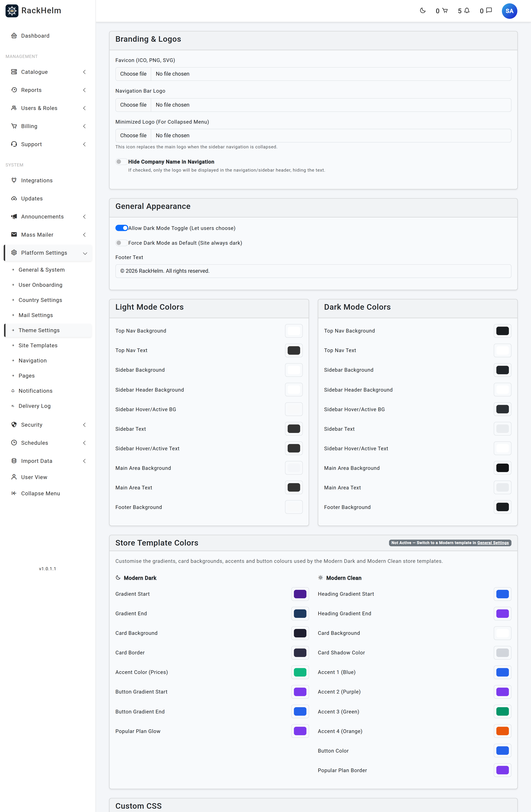Viewport: 531px width, 812px height.
Task: Open the messages chat icon
Action: pos(489,11)
